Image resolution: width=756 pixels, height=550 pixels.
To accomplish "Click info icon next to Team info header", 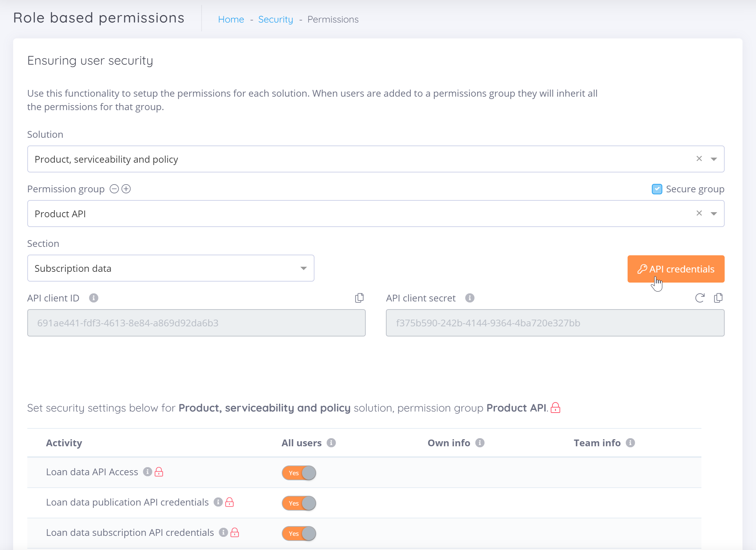I will pyautogui.click(x=630, y=443).
